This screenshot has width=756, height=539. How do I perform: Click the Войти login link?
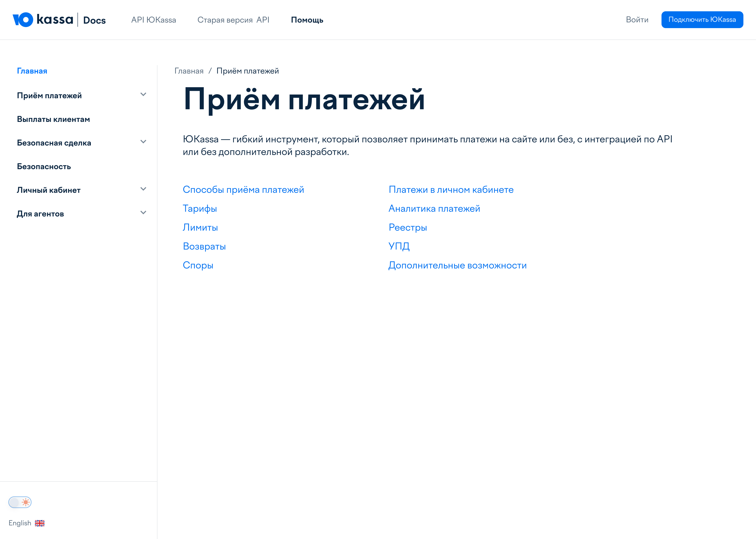point(637,20)
